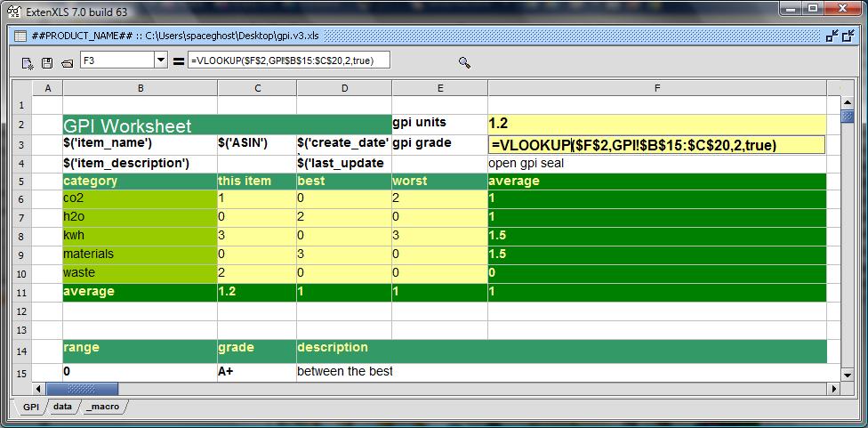Click the magnifying glass search icon
Screen dimensions: 868x428
pyautogui.click(x=464, y=62)
